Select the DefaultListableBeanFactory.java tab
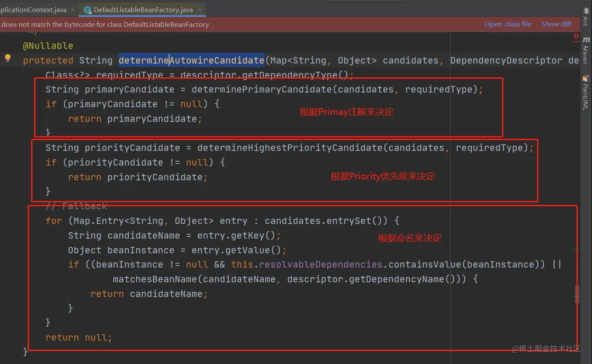 click(x=143, y=10)
